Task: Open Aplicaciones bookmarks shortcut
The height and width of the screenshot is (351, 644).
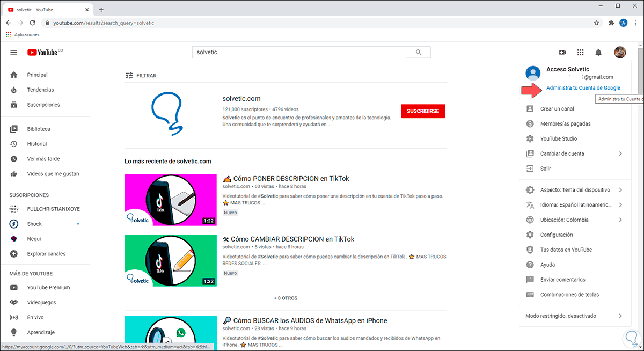Action: pos(23,35)
